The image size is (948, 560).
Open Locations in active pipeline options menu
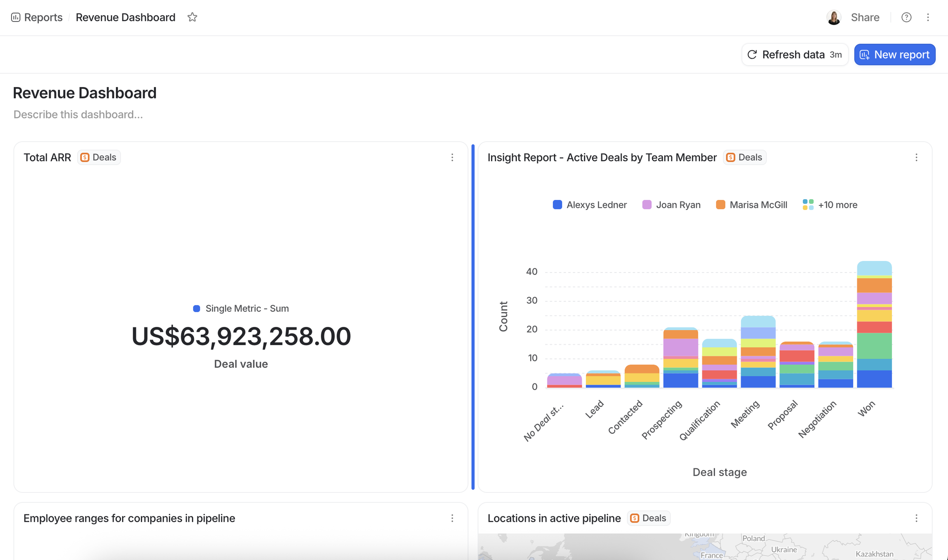(916, 518)
